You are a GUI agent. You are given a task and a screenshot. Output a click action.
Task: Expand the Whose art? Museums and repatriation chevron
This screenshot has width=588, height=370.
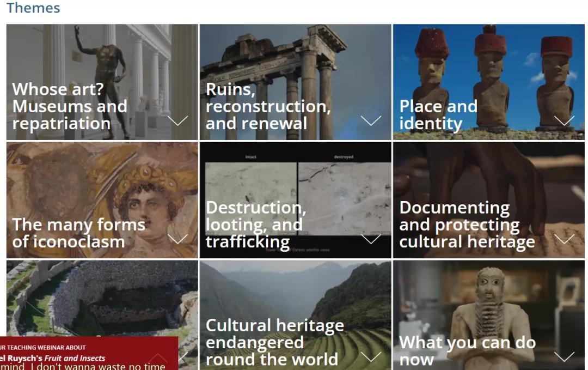(x=177, y=120)
